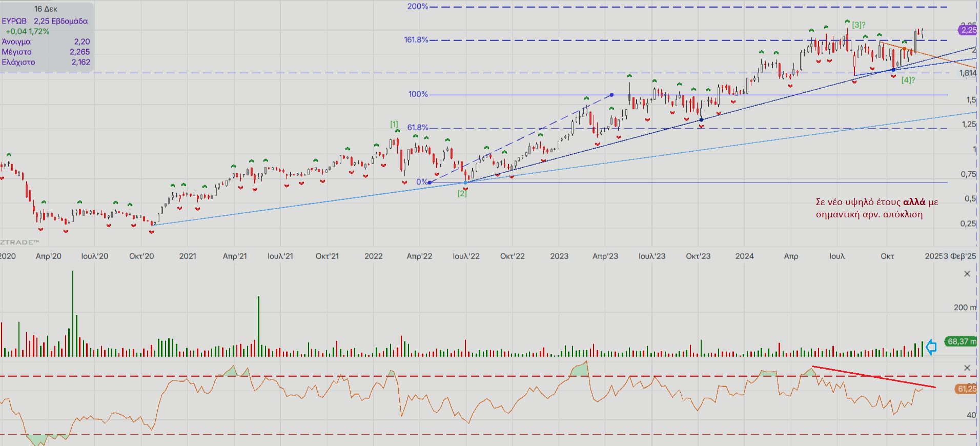980x446 pixels.
Task: Click the [1] wave label
Action: pos(394,124)
